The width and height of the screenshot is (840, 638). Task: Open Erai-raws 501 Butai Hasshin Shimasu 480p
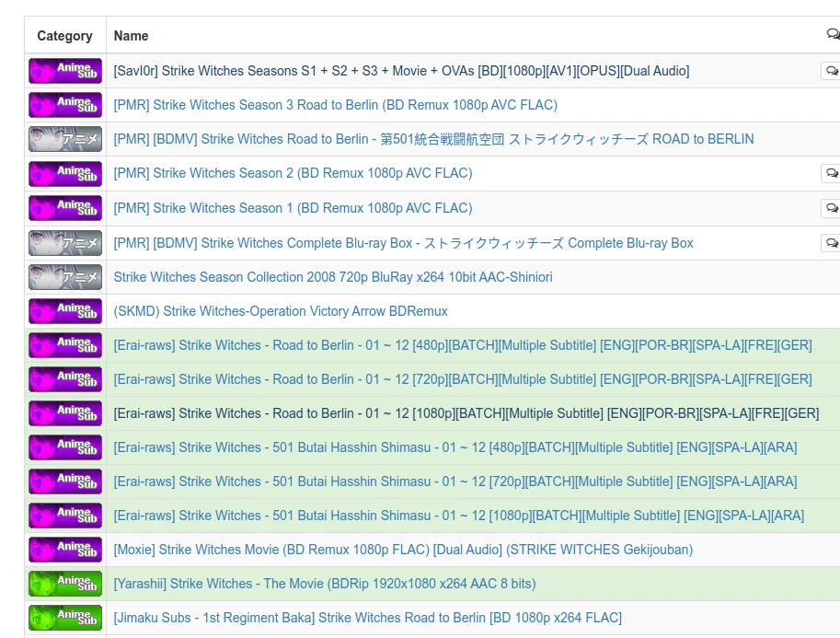click(x=455, y=447)
